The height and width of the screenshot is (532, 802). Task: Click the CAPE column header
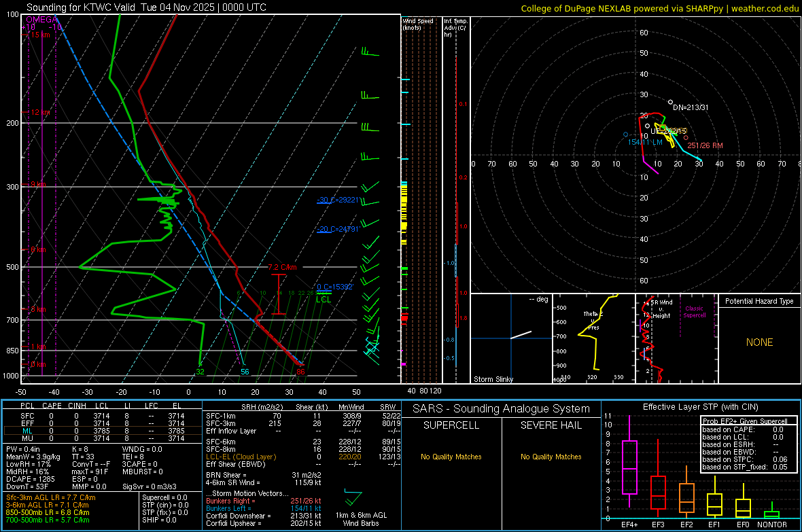click(52, 406)
